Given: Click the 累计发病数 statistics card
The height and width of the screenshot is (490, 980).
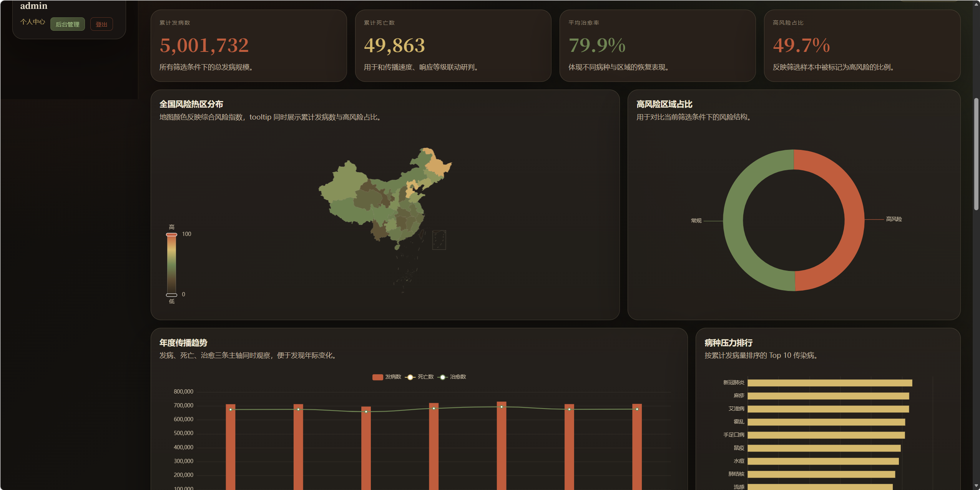Looking at the screenshot, I should pos(249,45).
